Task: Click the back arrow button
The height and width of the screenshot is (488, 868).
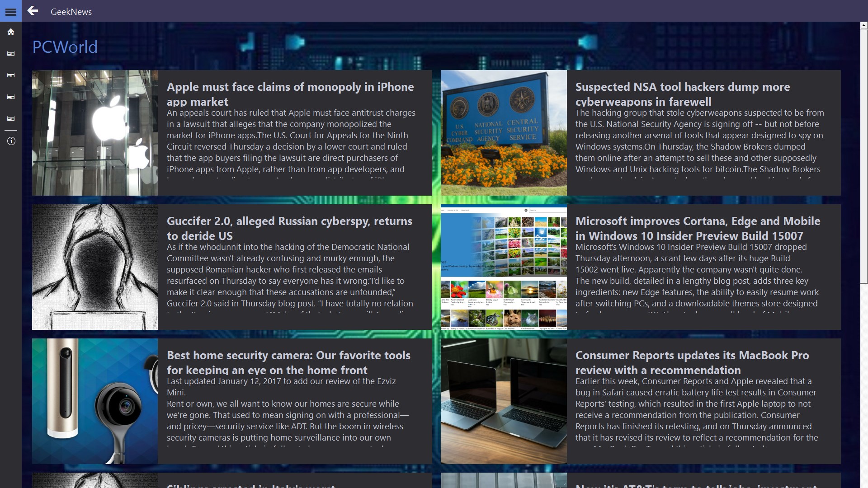Action: pyautogui.click(x=33, y=11)
